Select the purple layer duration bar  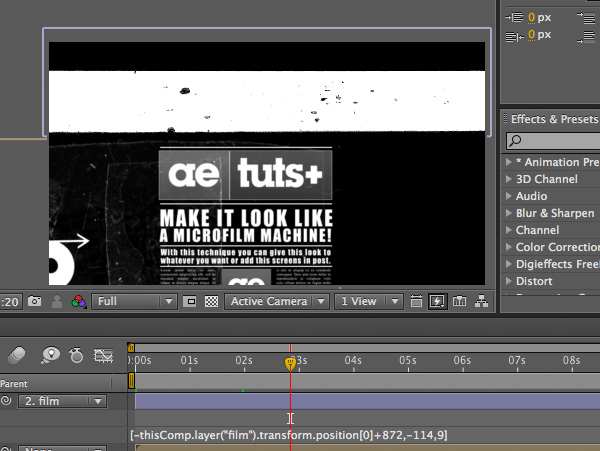click(367, 401)
